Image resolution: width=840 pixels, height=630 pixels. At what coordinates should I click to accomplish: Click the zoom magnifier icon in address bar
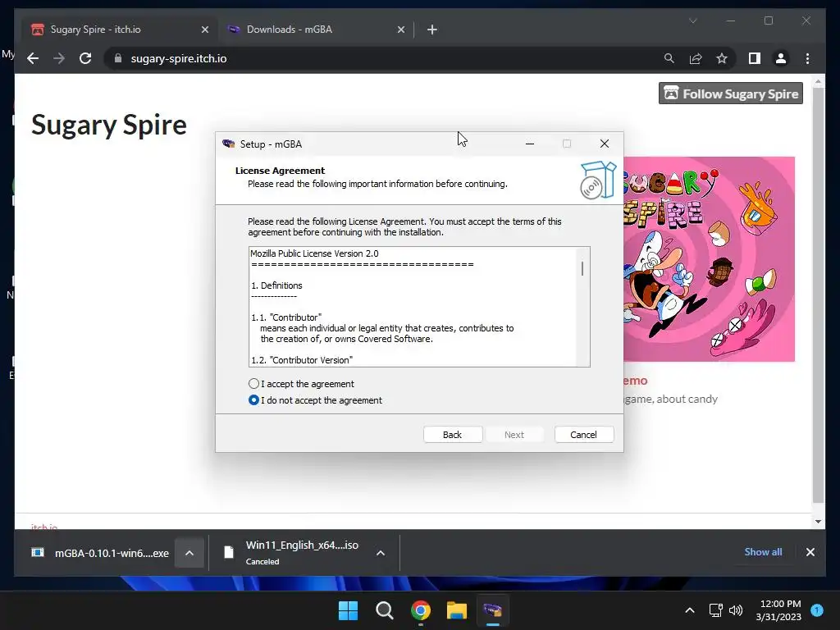pyautogui.click(x=669, y=58)
